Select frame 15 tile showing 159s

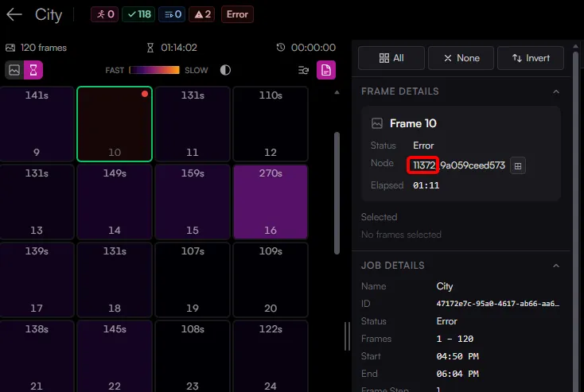193,202
